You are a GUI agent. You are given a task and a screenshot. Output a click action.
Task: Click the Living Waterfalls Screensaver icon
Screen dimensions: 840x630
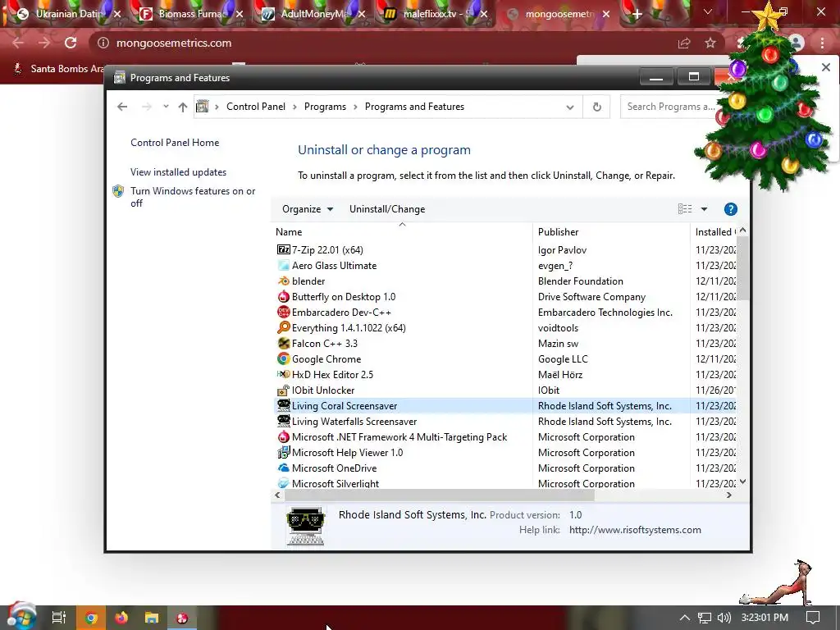(283, 421)
